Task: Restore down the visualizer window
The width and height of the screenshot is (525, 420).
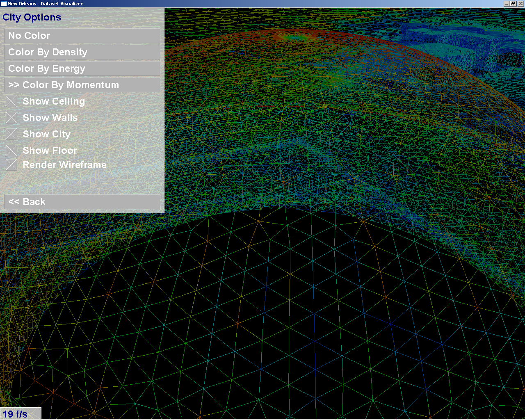Action: click(x=514, y=4)
